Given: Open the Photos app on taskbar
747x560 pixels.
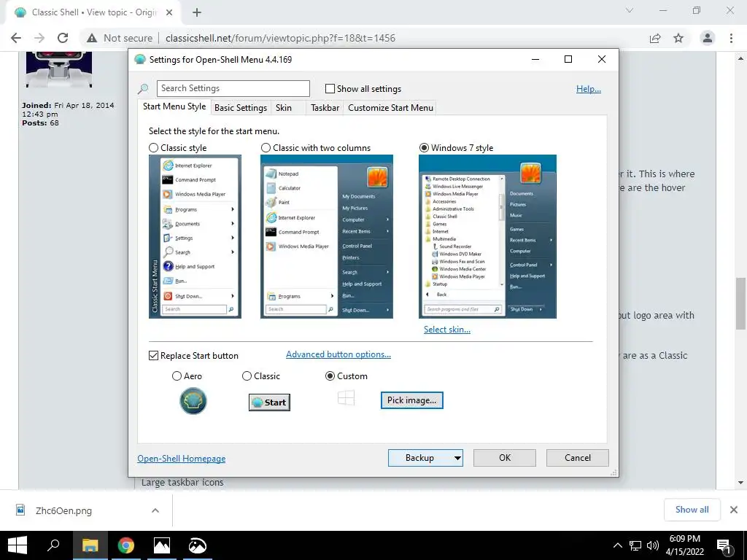Looking at the screenshot, I should [161, 545].
